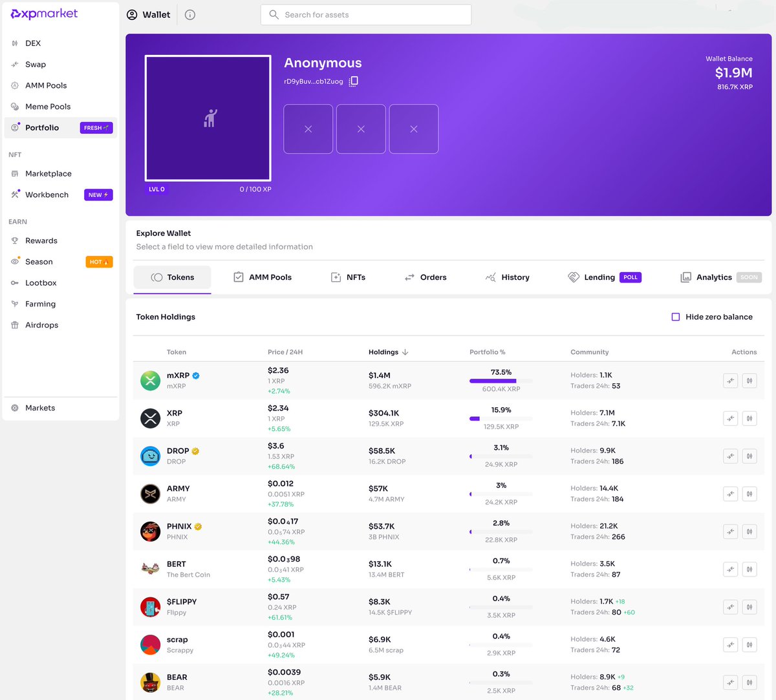Open swap action for BEAR row
The width and height of the screenshot is (776, 700).
731,683
